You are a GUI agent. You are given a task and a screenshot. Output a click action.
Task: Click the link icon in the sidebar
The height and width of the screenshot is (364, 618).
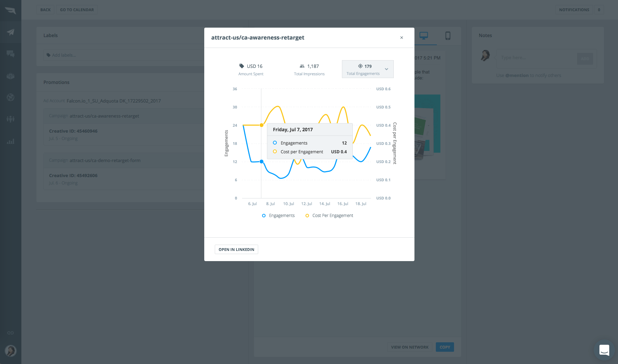[x=11, y=333]
